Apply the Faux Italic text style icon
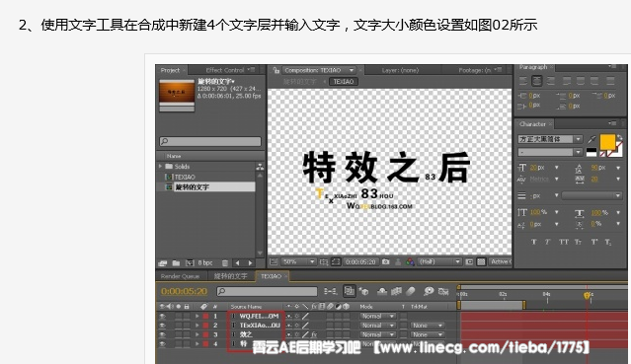631x364 pixels. pyautogui.click(x=548, y=242)
